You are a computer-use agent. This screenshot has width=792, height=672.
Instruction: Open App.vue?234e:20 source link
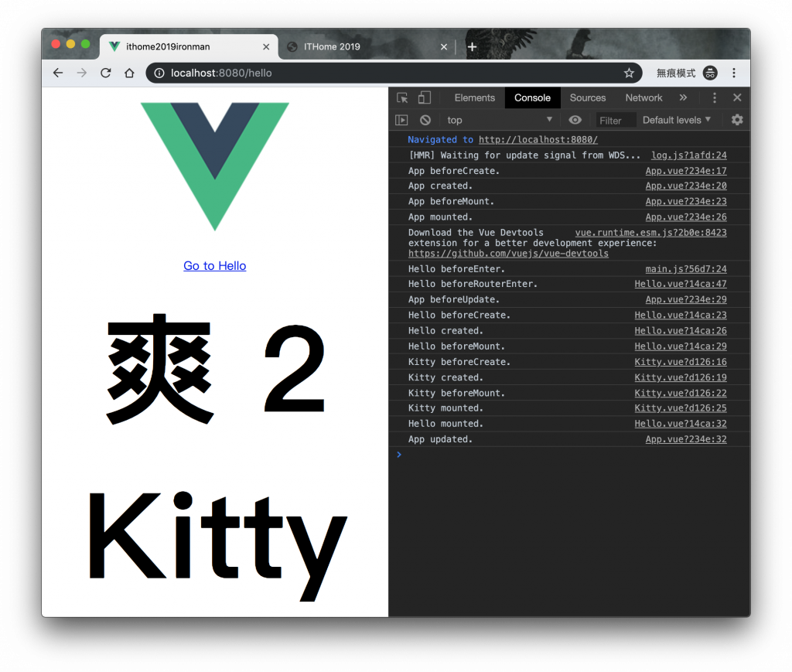[686, 186]
